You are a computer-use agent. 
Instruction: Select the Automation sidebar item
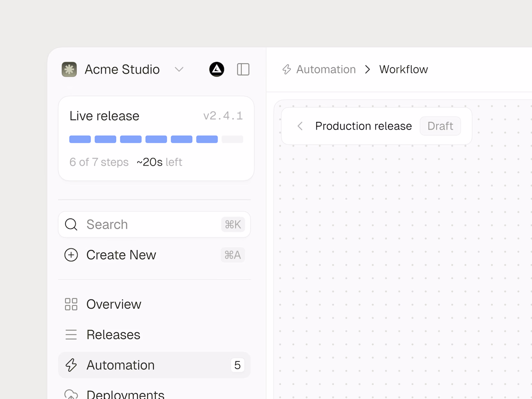point(154,366)
